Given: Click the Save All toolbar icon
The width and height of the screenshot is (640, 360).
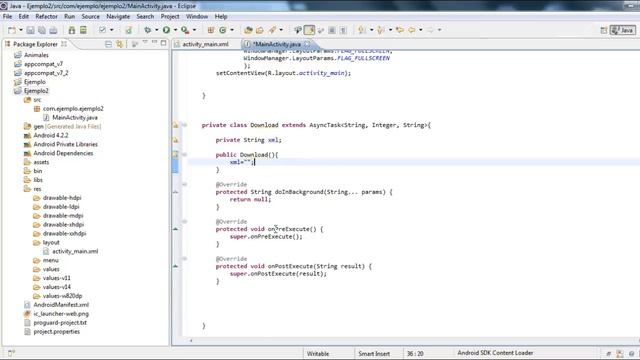Looking at the screenshot, I should pos(42,30).
